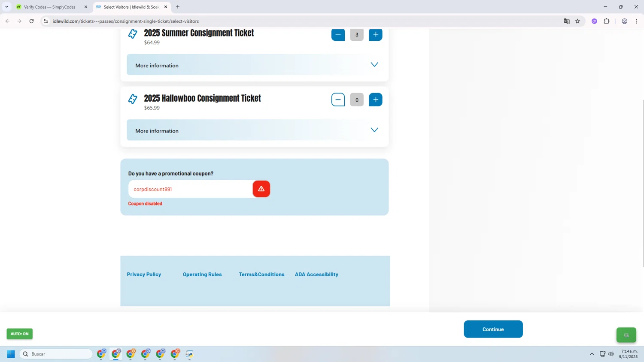
Task: Close the Select Visitors Idlewild tab
Action: [x=166, y=7]
